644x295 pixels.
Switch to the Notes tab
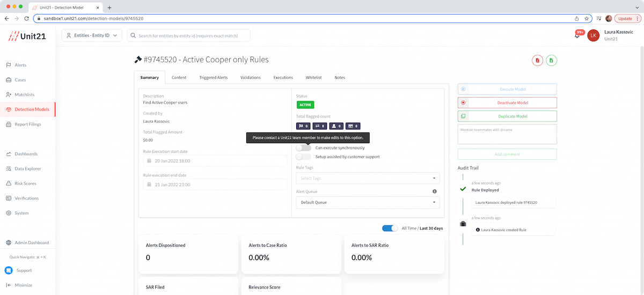340,77
